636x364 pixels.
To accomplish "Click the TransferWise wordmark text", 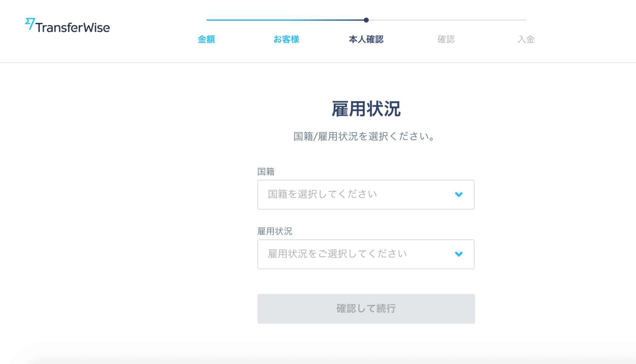I will (x=73, y=28).
